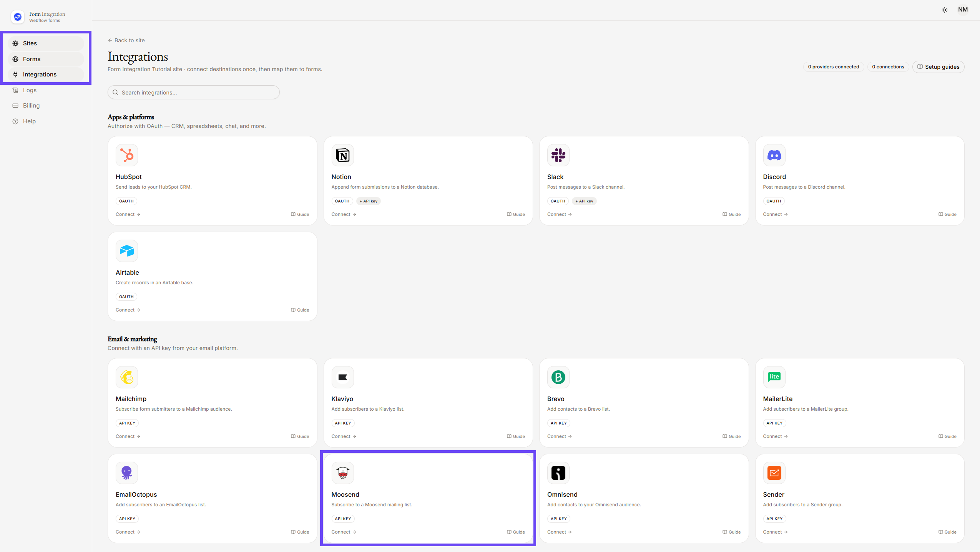Connect the Slack integration

pos(559,214)
